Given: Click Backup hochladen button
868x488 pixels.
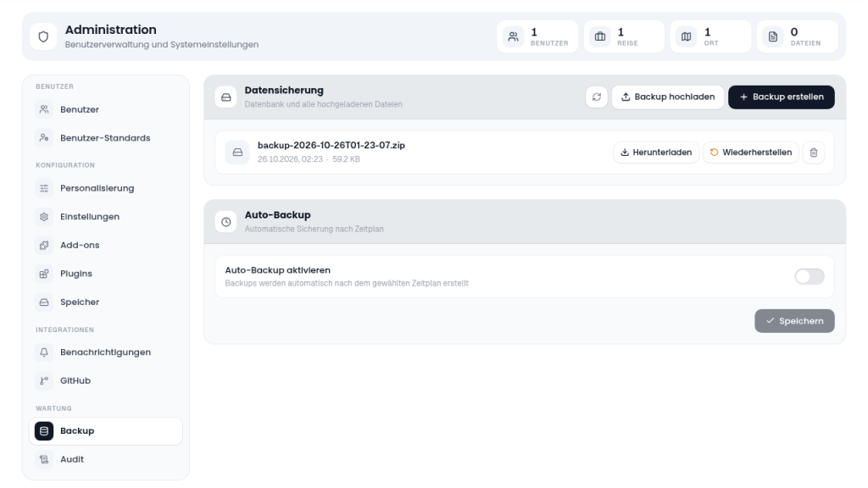Looking at the screenshot, I should pos(668,97).
